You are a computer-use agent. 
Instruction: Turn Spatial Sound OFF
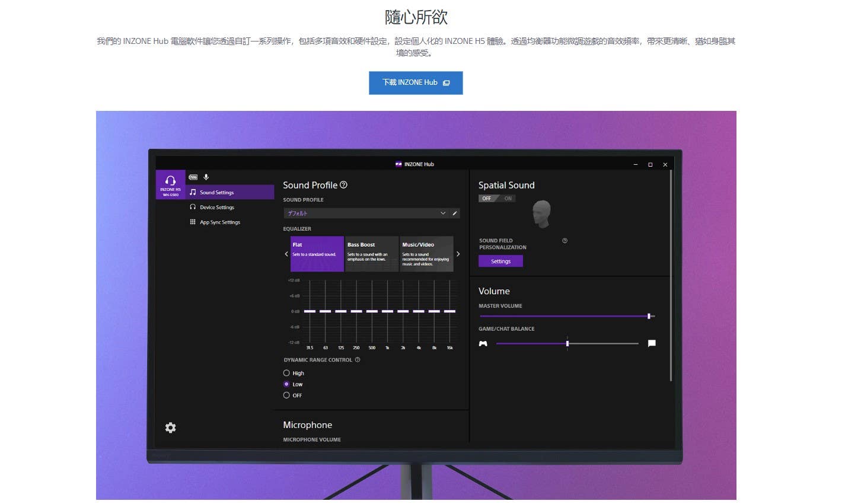tap(487, 199)
